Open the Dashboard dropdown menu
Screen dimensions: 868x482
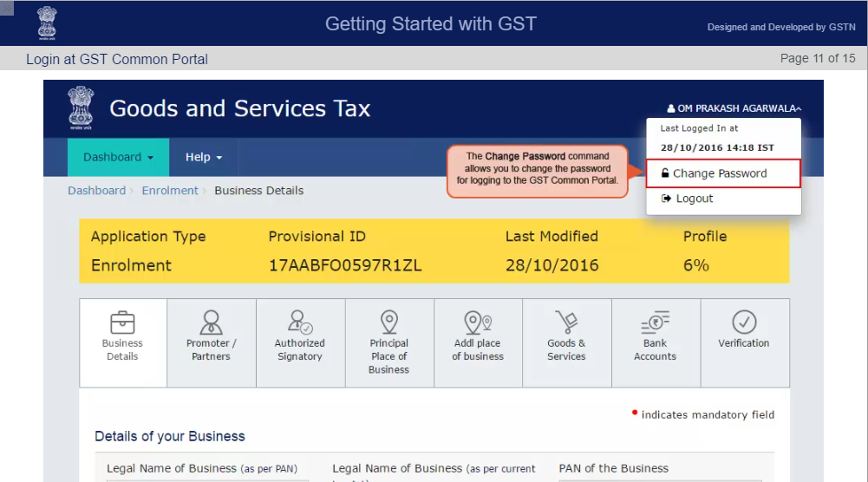(118, 157)
